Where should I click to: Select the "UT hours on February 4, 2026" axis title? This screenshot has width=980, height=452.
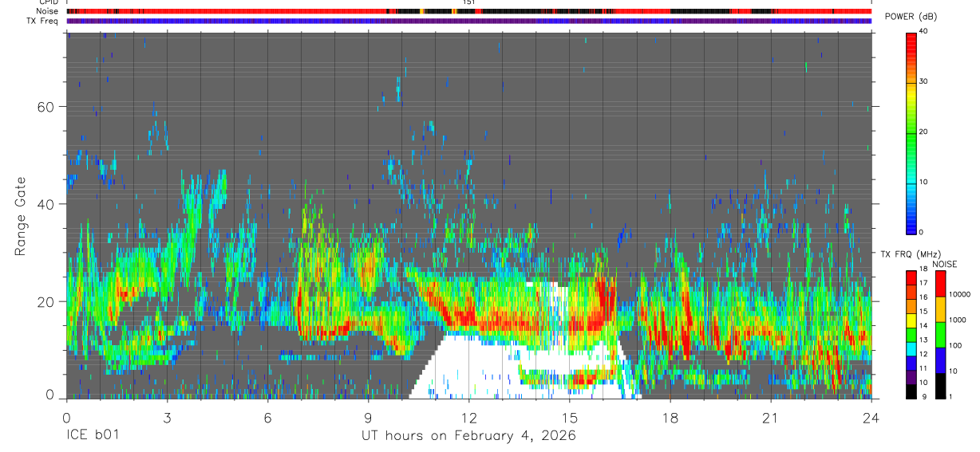tap(469, 436)
